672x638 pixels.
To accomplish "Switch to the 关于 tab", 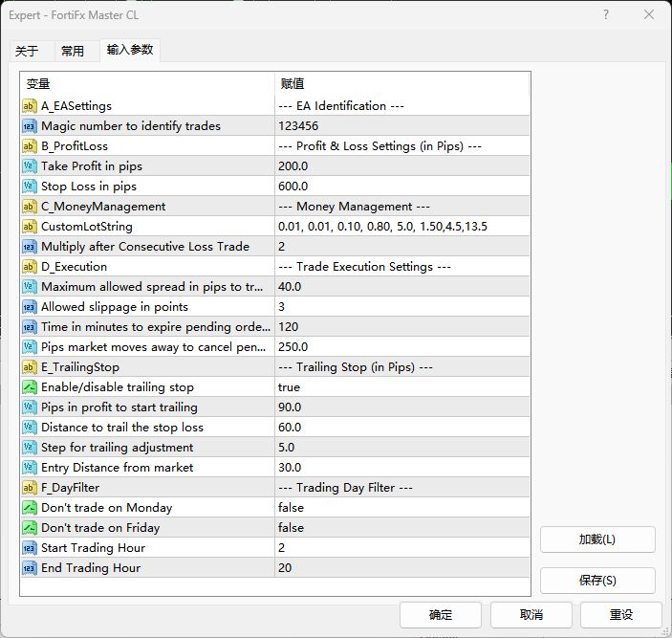I will [28, 51].
